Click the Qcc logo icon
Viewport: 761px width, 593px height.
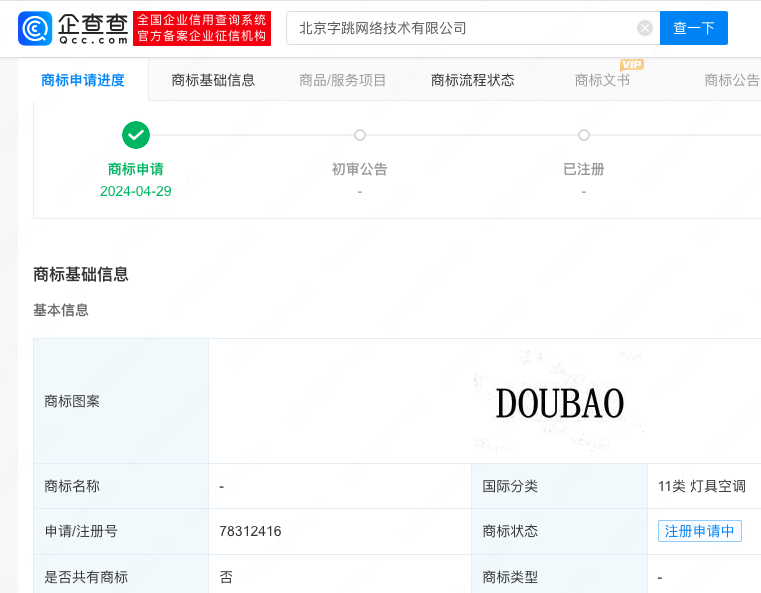coord(34,28)
